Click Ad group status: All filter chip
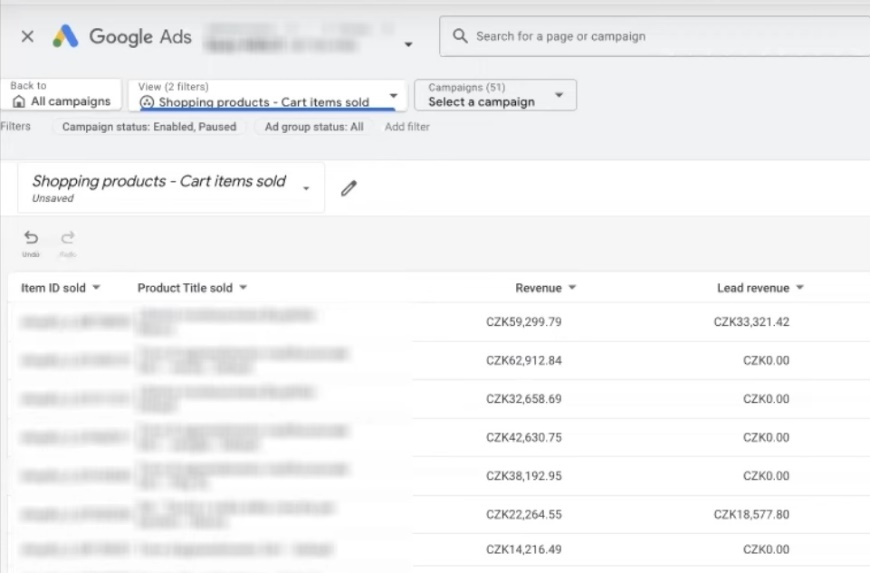 click(x=314, y=127)
